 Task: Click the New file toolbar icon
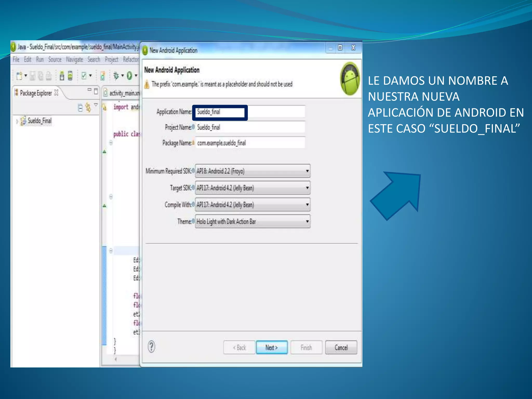click(19, 76)
